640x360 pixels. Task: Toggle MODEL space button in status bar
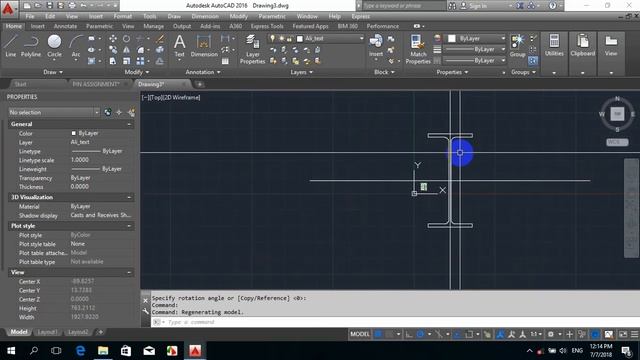[360, 334]
